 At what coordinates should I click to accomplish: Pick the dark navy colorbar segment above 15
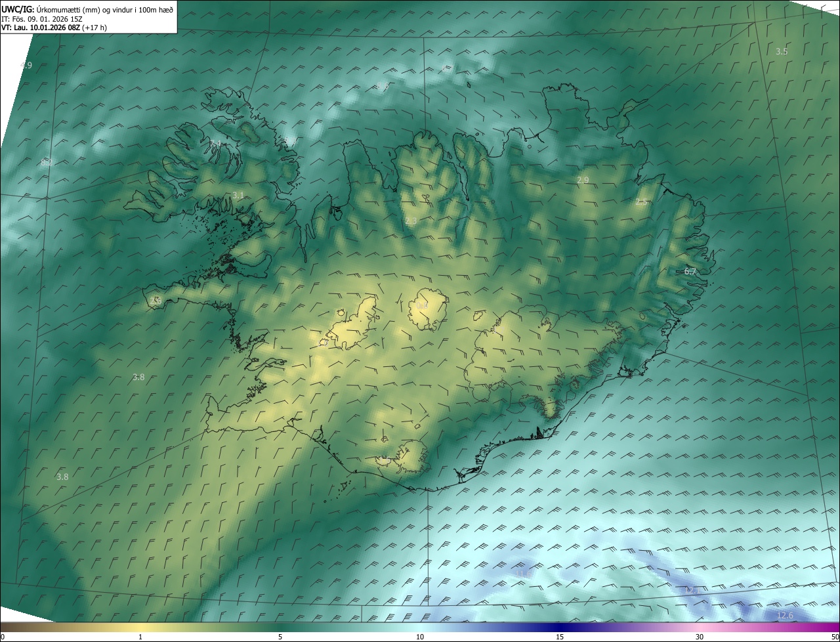tap(560, 627)
